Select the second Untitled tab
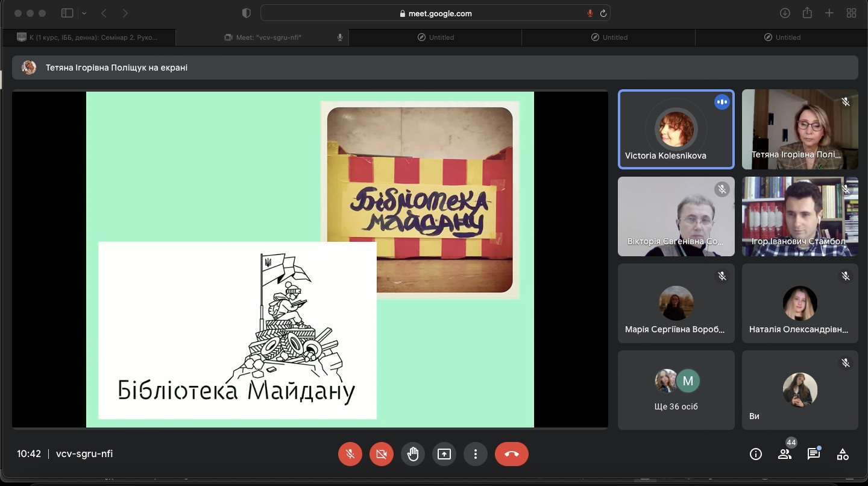868x486 pixels. coord(608,37)
